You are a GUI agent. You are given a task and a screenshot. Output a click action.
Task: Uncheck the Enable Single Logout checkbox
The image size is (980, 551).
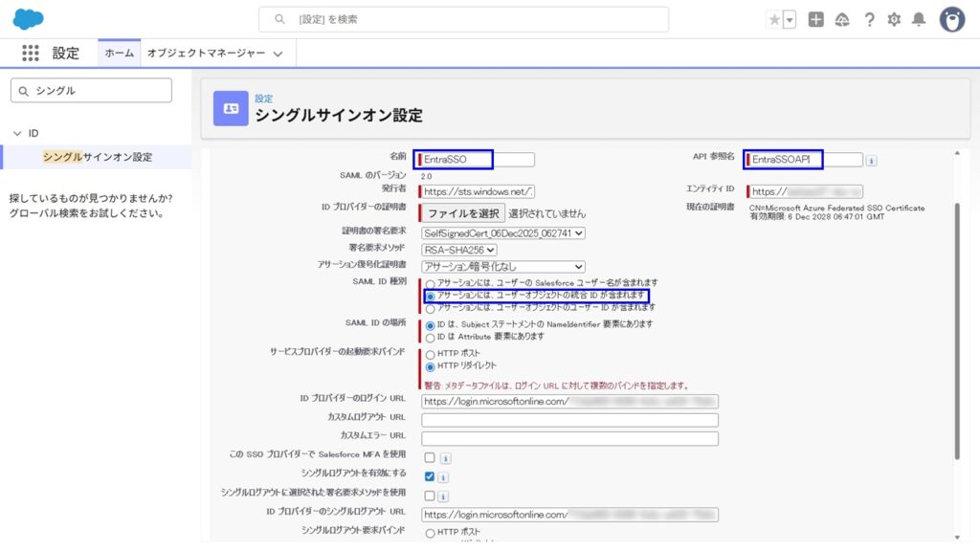[430, 476]
